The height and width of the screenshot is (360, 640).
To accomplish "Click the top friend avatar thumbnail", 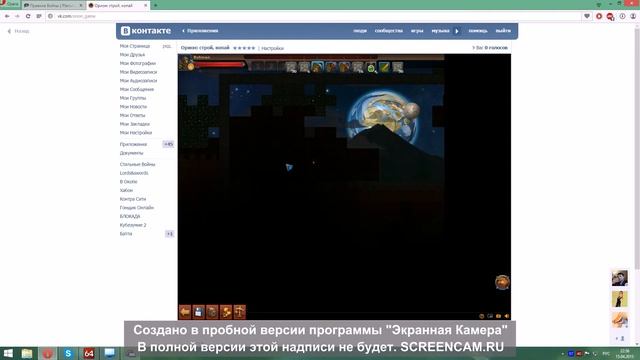I will click(x=620, y=278).
